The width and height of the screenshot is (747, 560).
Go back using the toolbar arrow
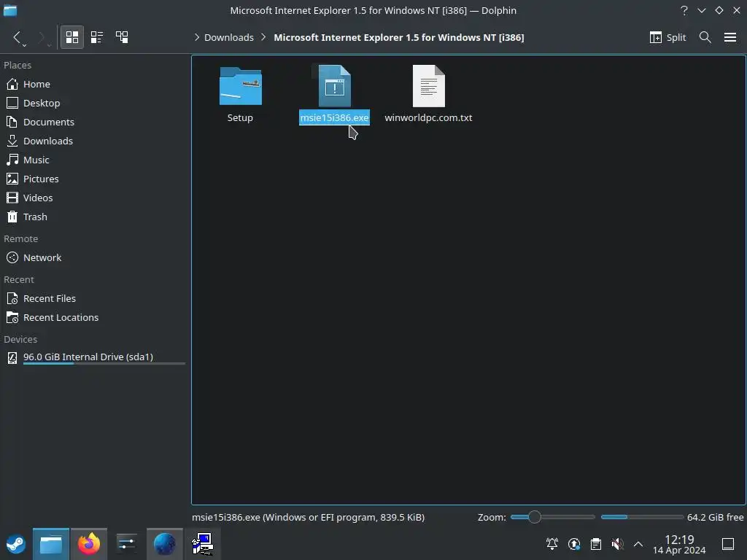18,37
